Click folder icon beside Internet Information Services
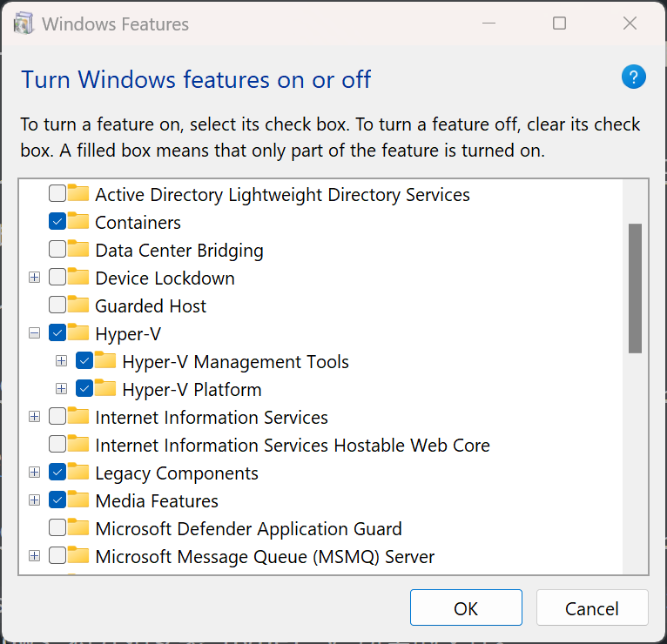This screenshot has width=667, height=644. 79,417
